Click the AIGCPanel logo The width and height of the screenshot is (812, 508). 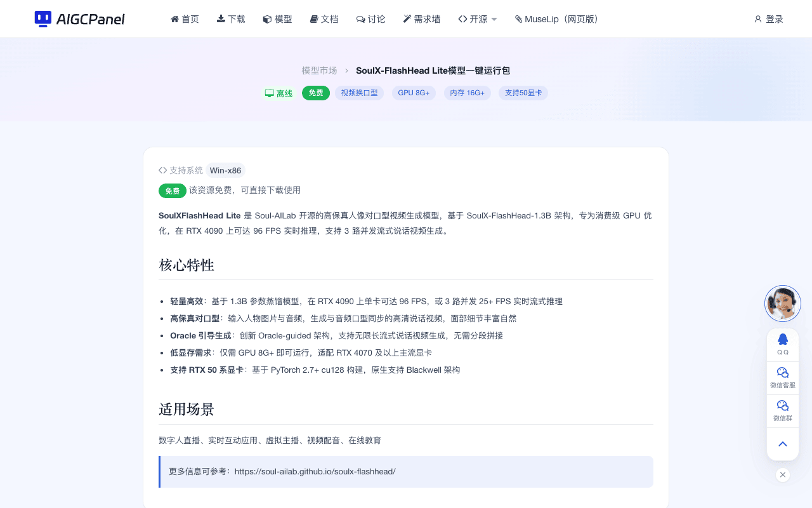[79, 19]
